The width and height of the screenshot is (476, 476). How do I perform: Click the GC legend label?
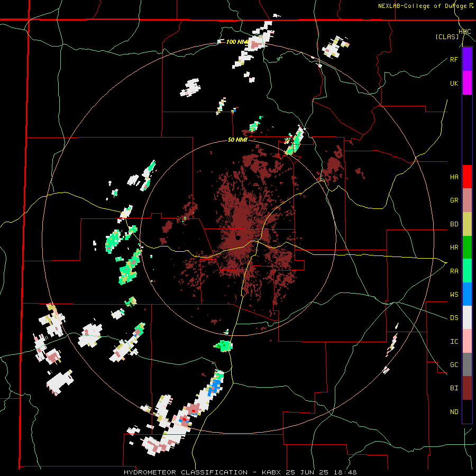(x=454, y=365)
